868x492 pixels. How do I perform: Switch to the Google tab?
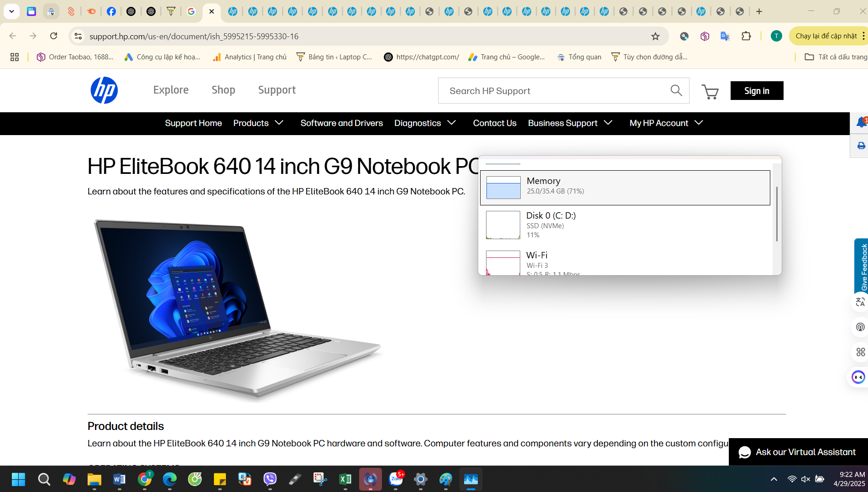click(191, 11)
